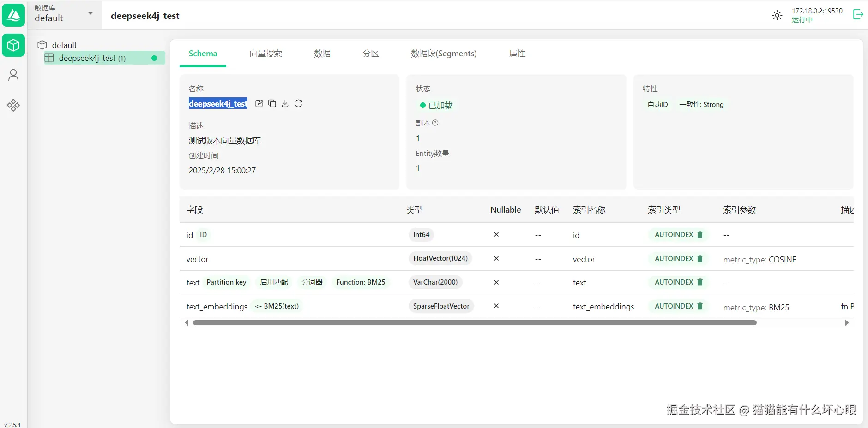Click metric_type: BM25 index parameter
868x428 pixels.
756,307
